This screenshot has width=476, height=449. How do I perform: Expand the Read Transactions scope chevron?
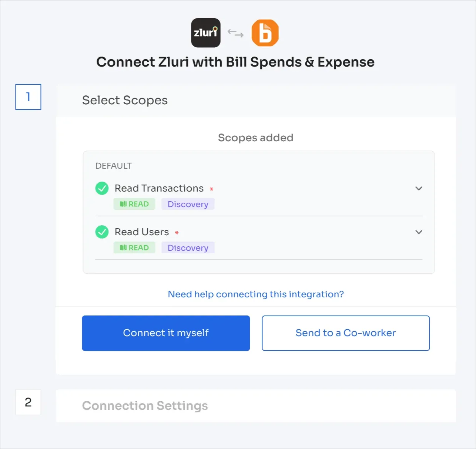tap(419, 188)
